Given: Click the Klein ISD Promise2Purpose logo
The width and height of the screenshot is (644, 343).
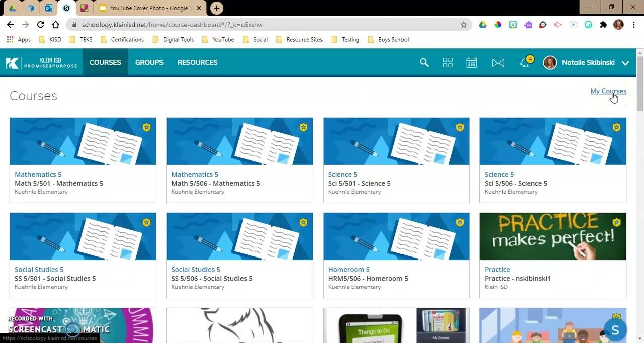Looking at the screenshot, I should (41, 62).
